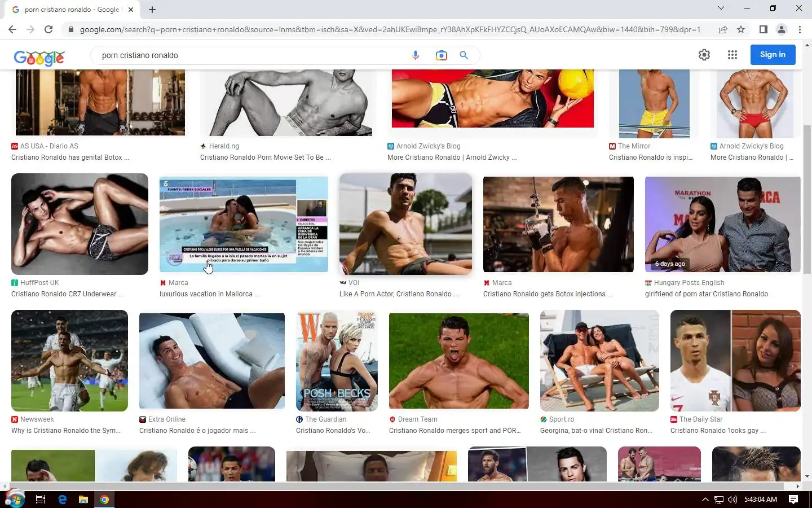812x508 pixels.
Task: Open Chrome's three-dot menu
Action: pos(800,29)
